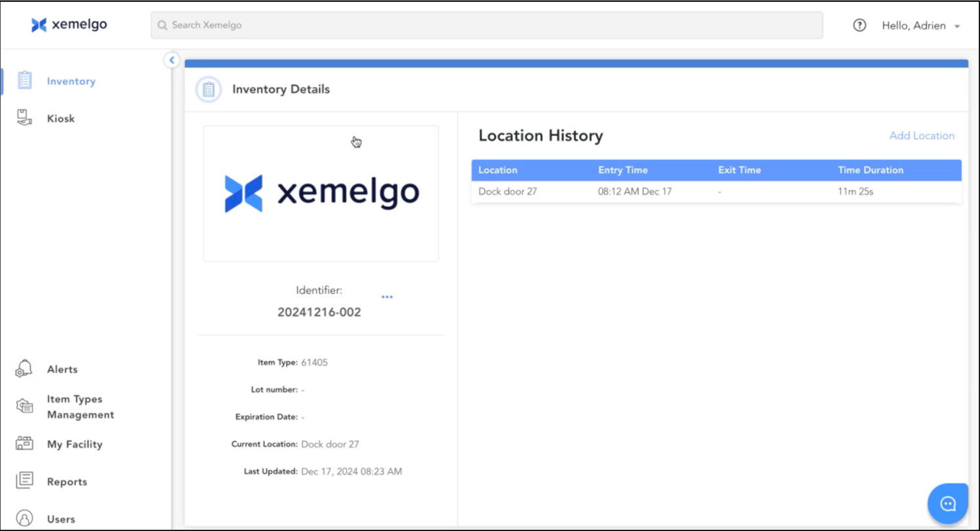Click the Entry Time column header
Viewport: 980px width, 531px height.
[623, 170]
